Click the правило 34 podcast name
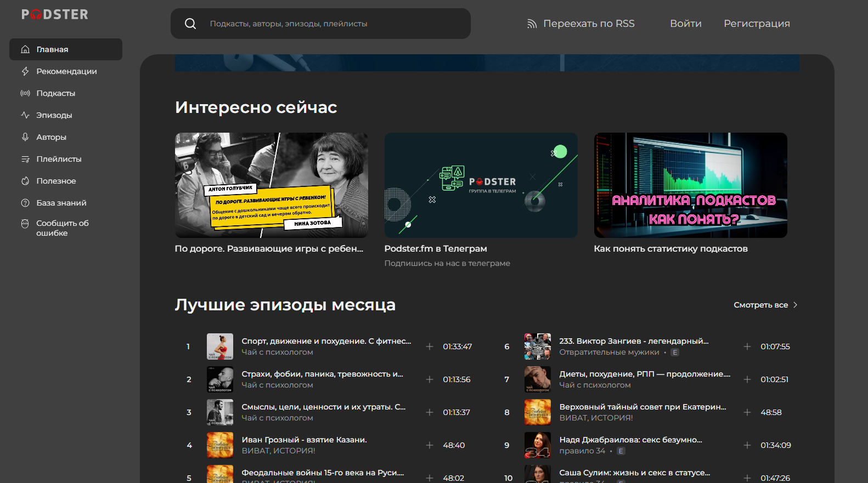The height and width of the screenshot is (483, 868). pyautogui.click(x=582, y=451)
